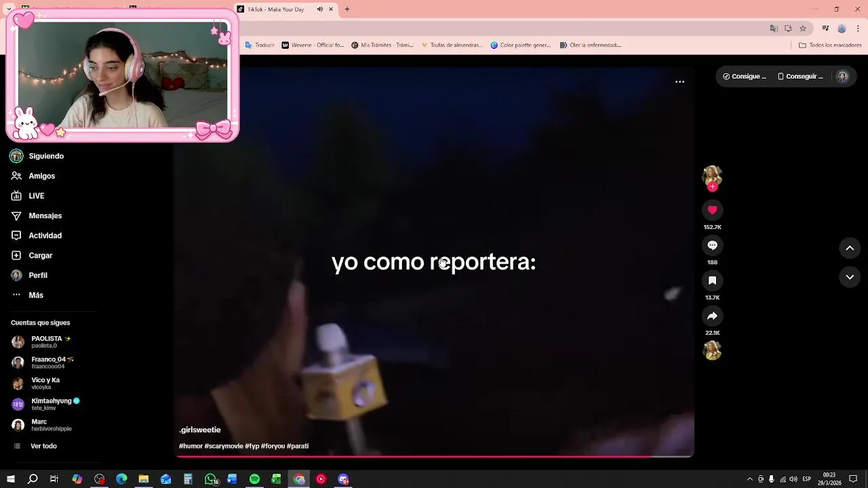The width and height of the screenshot is (868, 488).
Task: Open the Color palette generator bookmark
Action: point(521,45)
